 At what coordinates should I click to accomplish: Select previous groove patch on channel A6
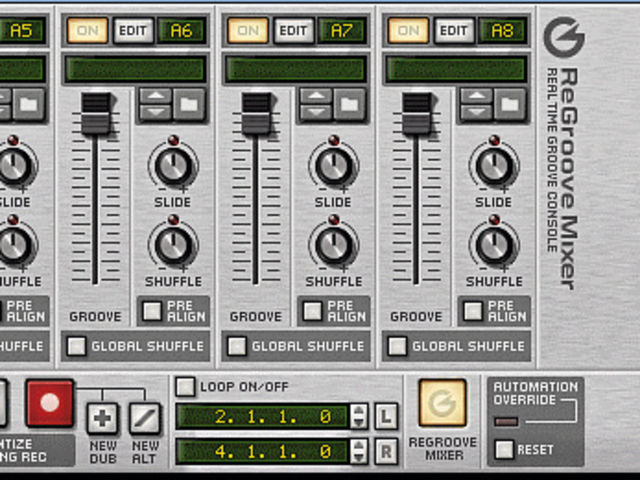[x=156, y=97]
